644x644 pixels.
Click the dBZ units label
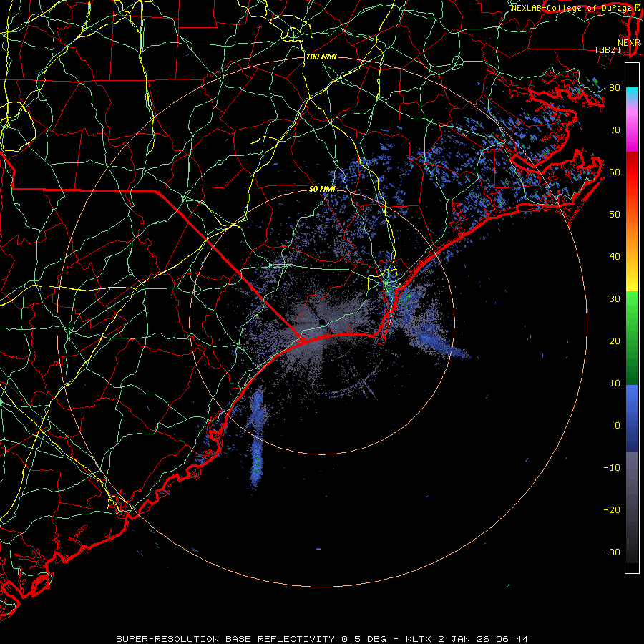coord(608,49)
